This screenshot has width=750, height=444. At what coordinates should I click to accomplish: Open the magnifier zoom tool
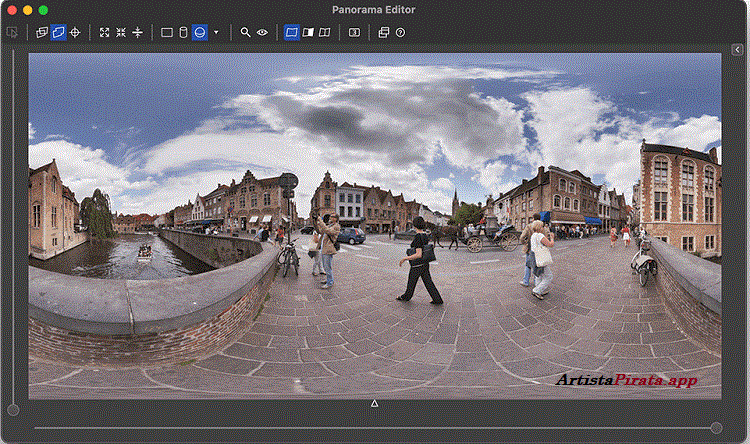point(245,32)
